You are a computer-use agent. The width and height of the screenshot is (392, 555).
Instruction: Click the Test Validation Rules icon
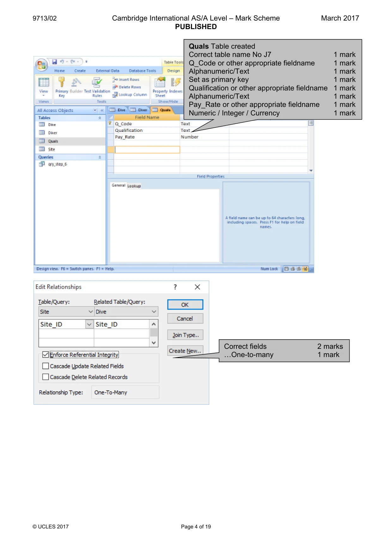(97, 87)
